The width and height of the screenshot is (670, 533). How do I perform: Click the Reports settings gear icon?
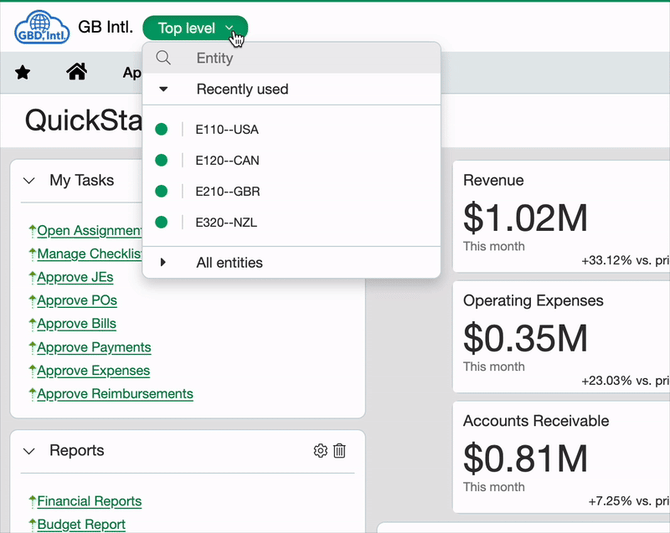pos(320,451)
